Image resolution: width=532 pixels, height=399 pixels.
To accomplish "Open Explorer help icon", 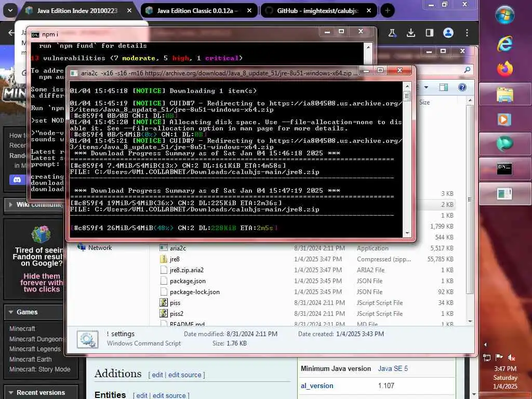I will pos(462,87).
